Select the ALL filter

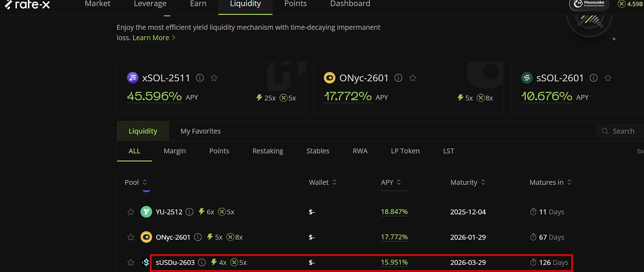(134, 151)
